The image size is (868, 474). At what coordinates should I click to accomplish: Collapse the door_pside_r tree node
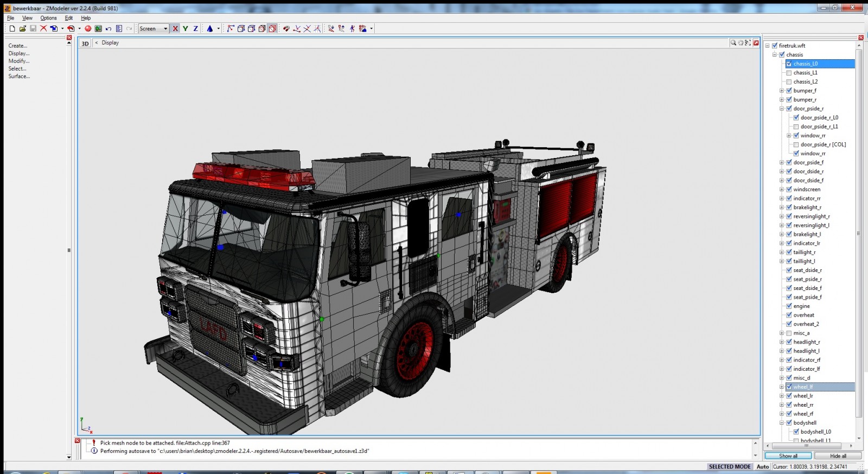click(x=782, y=109)
